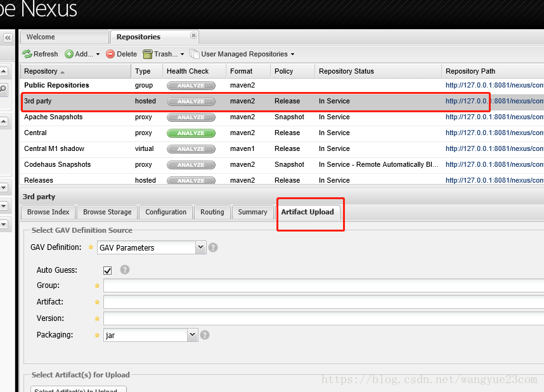
Task: Click the help icon beside GAV Definition
Action: point(213,247)
